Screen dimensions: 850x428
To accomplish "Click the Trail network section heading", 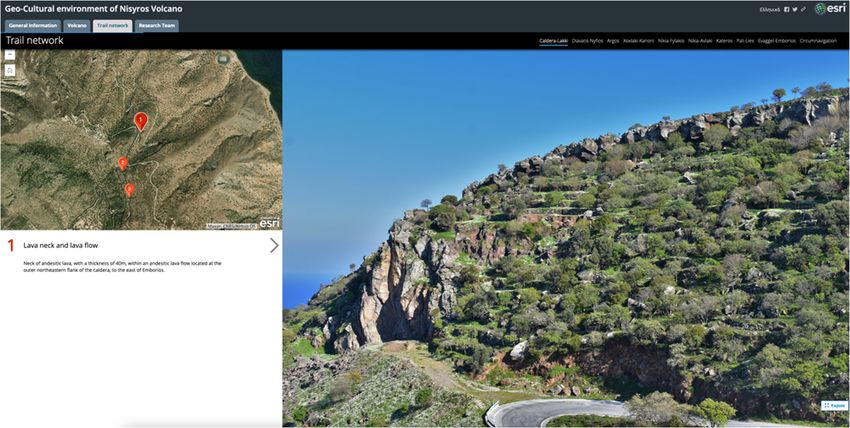I will point(35,41).
